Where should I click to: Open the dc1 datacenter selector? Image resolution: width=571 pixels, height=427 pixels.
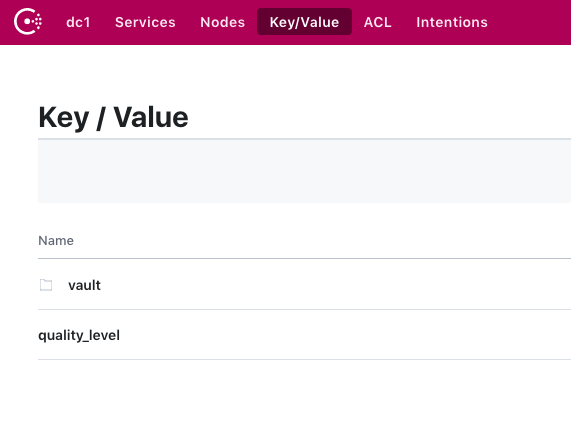tap(78, 22)
